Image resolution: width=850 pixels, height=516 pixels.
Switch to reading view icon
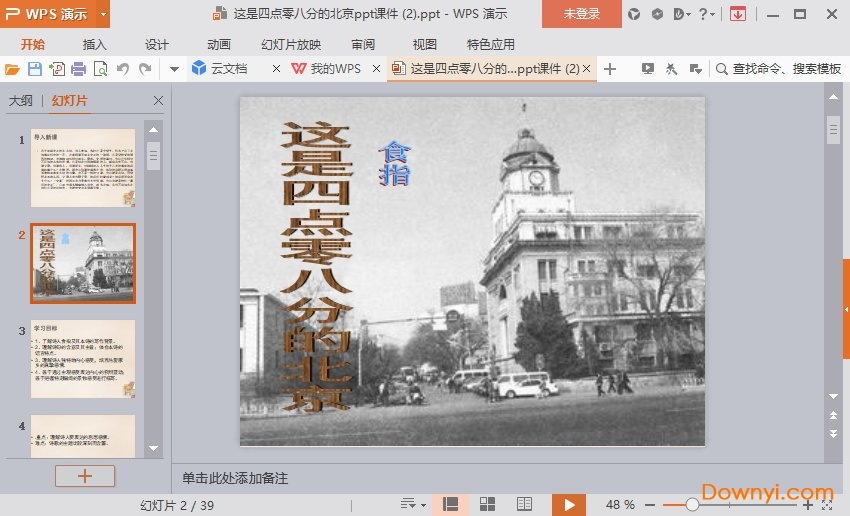point(524,505)
